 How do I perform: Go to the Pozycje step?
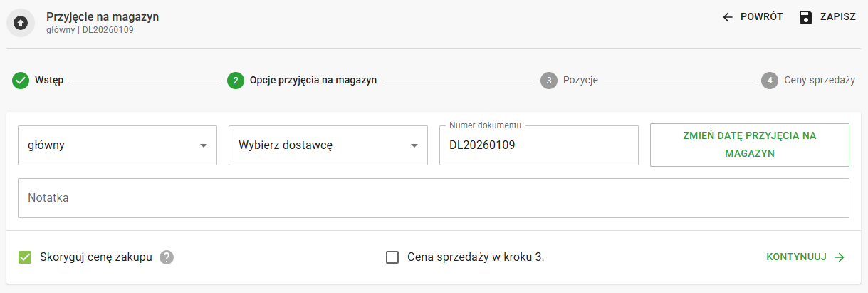580,81
